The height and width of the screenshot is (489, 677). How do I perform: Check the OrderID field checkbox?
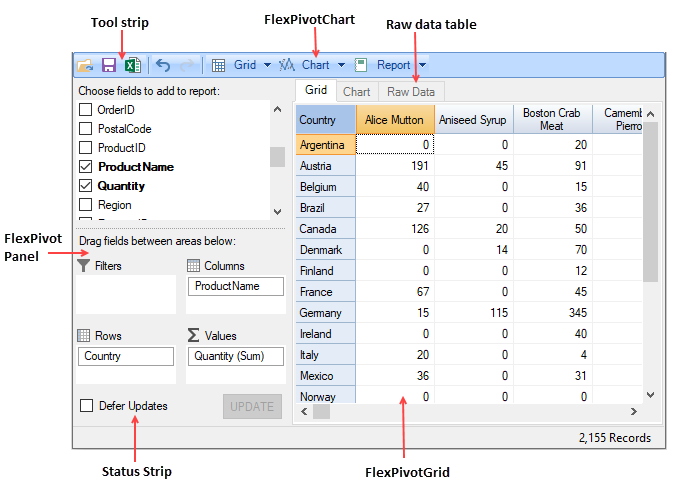(x=86, y=110)
